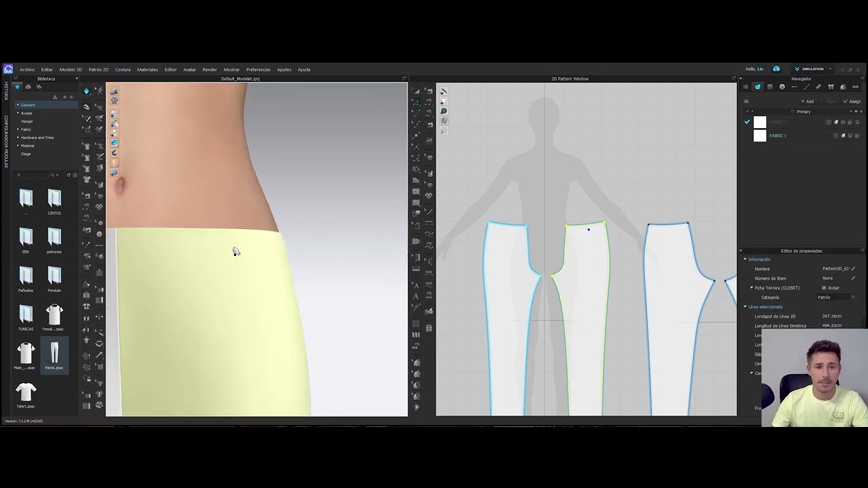The width and height of the screenshot is (868, 488).
Task: Refresh the library list
Action: (68, 175)
